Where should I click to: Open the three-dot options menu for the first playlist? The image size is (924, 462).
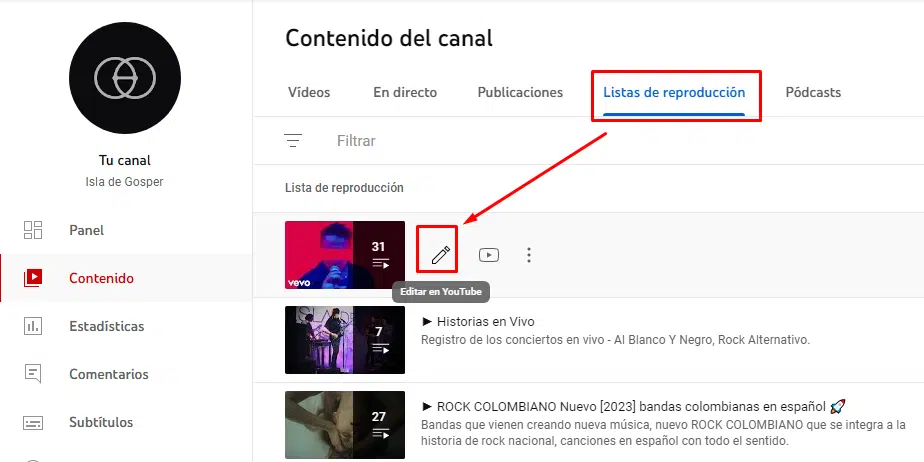coord(529,255)
